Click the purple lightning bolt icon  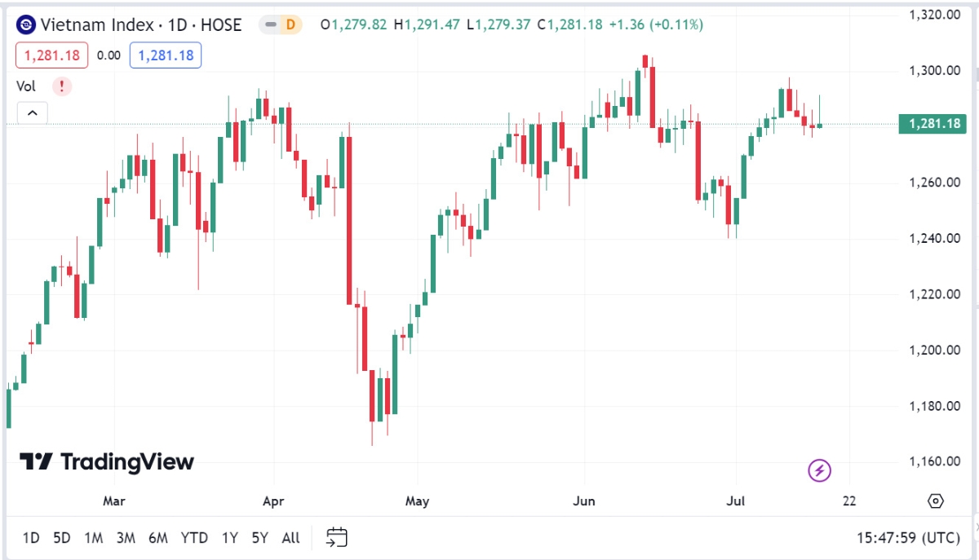819,470
